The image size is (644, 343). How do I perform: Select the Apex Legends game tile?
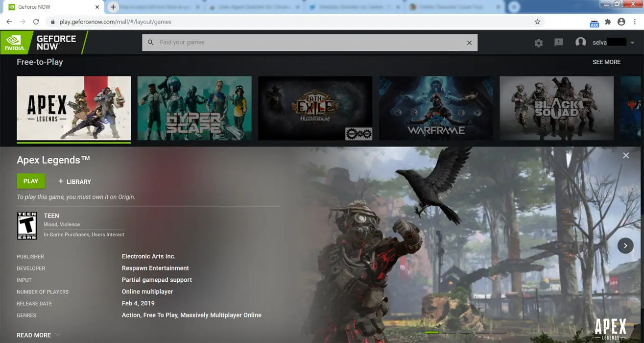coord(74,108)
